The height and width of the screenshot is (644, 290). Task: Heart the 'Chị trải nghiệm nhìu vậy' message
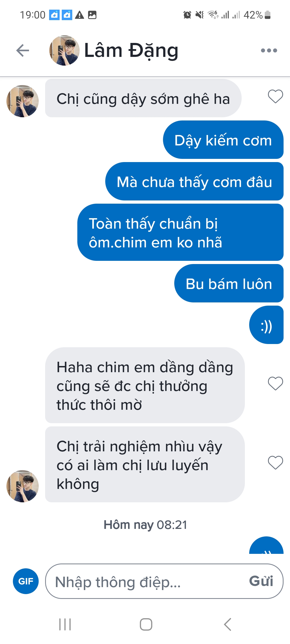pos(275,463)
